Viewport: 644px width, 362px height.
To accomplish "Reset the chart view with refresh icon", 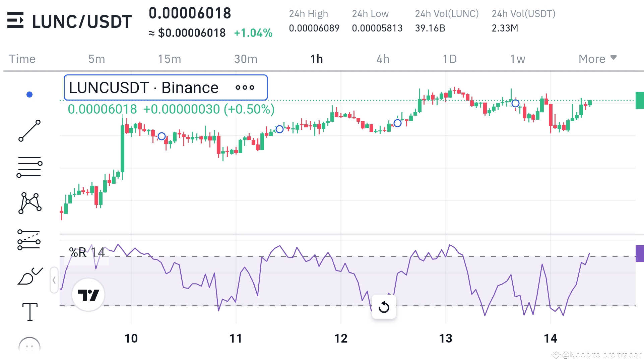I will point(384,307).
